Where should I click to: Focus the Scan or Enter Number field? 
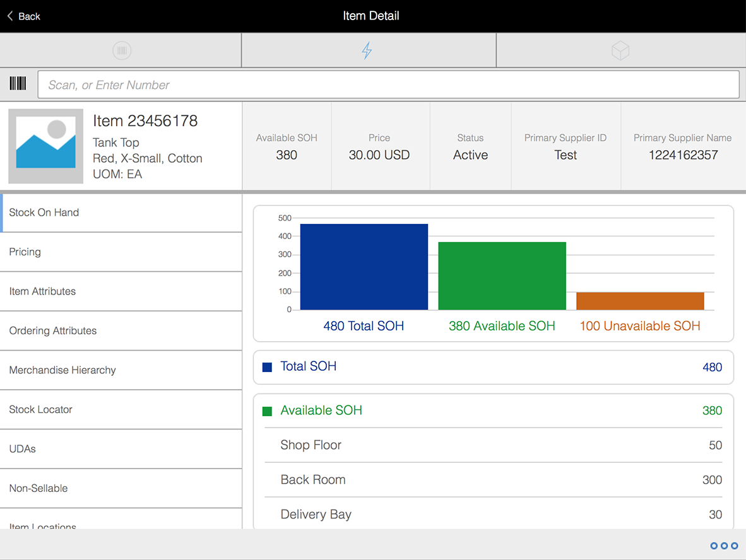(388, 85)
